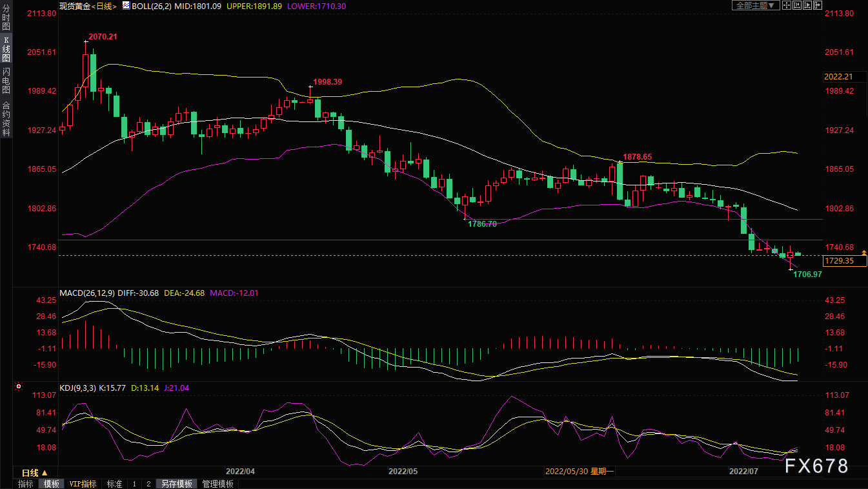Click the axis-compress icon at top right

point(797,5)
